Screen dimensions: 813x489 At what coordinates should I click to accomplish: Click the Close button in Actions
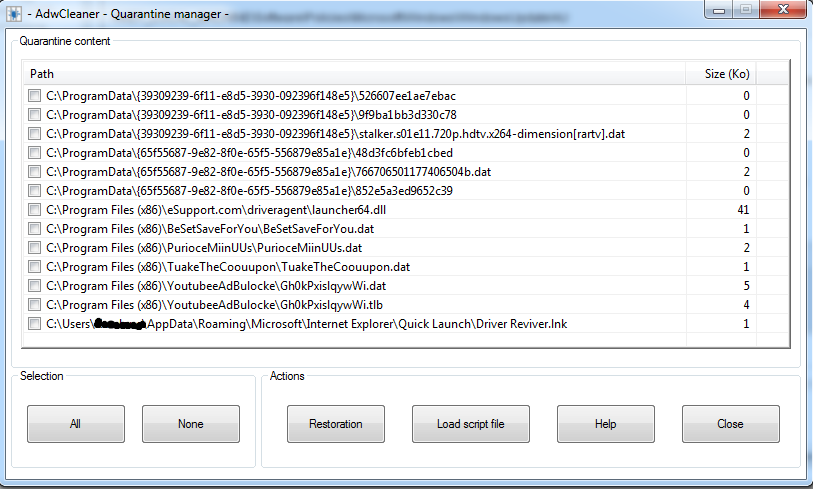pyautogui.click(x=731, y=424)
